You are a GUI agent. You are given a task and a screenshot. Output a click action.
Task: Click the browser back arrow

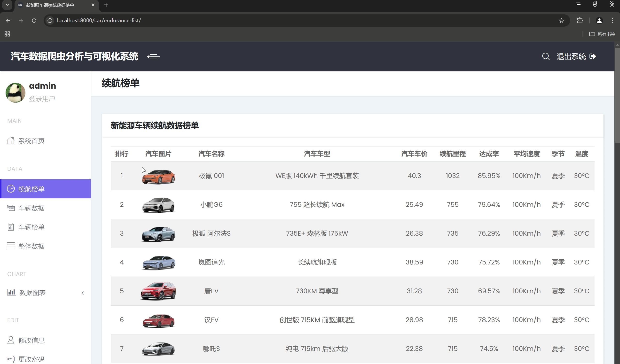[8, 20]
